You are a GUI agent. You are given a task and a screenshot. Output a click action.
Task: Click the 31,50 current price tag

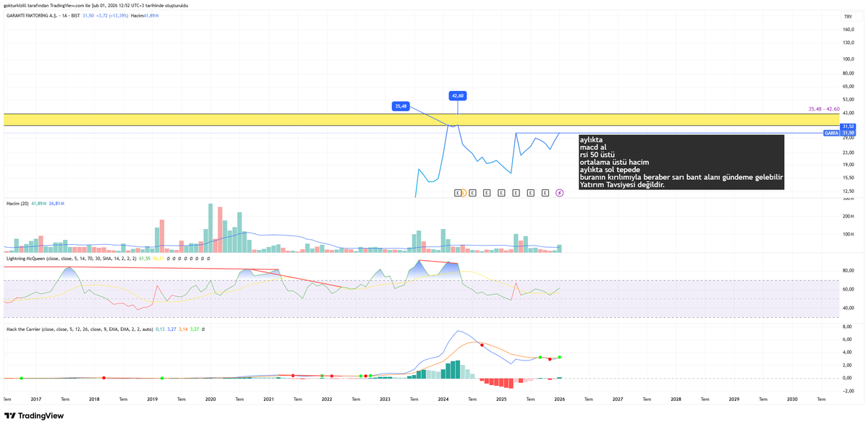pyautogui.click(x=848, y=133)
